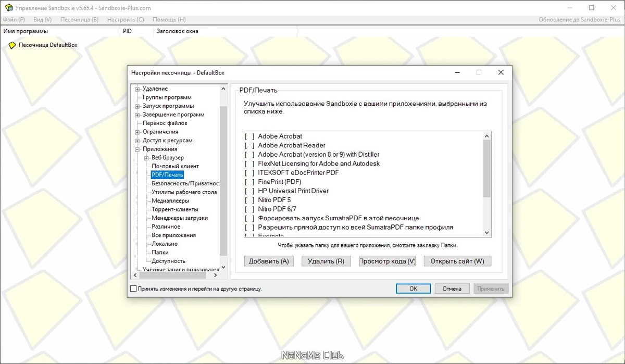Select Различное tree item
The width and height of the screenshot is (625, 364).
[x=166, y=227]
